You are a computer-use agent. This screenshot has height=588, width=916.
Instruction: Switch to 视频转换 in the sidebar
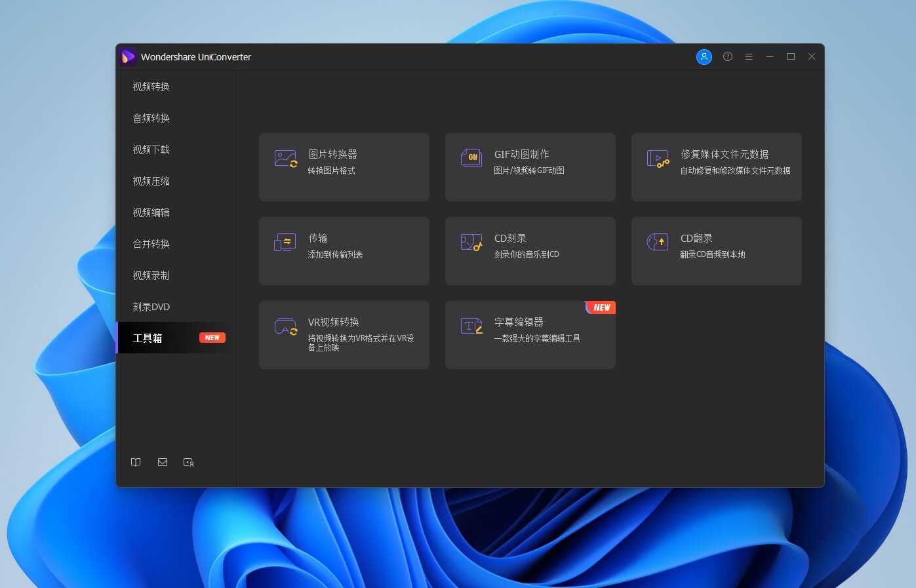[x=150, y=87]
